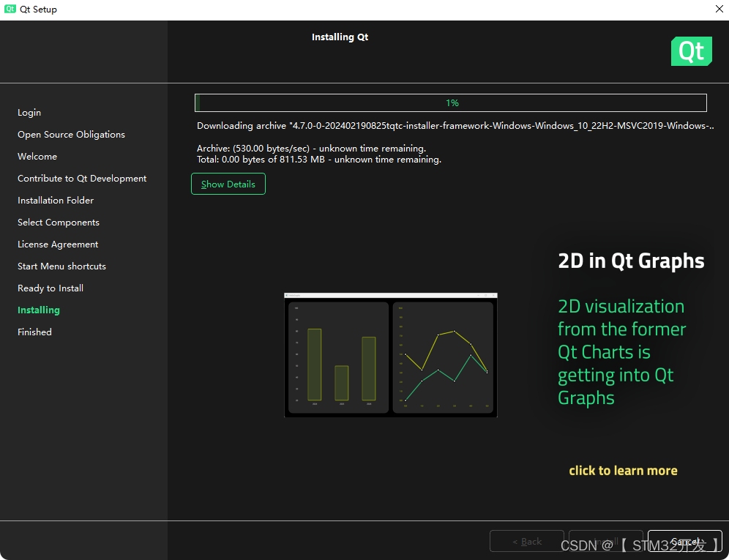The height and width of the screenshot is (560, 729).
Task: Close the Qt Setup window
Action: 719,10
